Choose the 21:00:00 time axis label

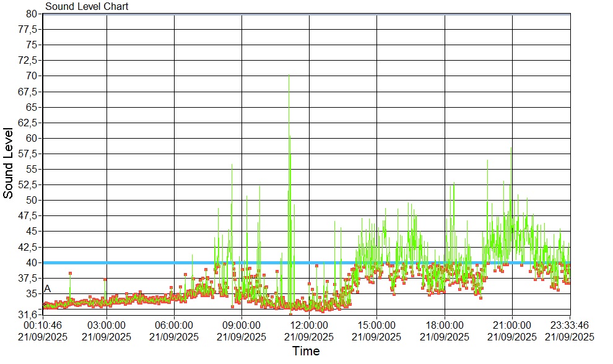(x=512, y=324)
